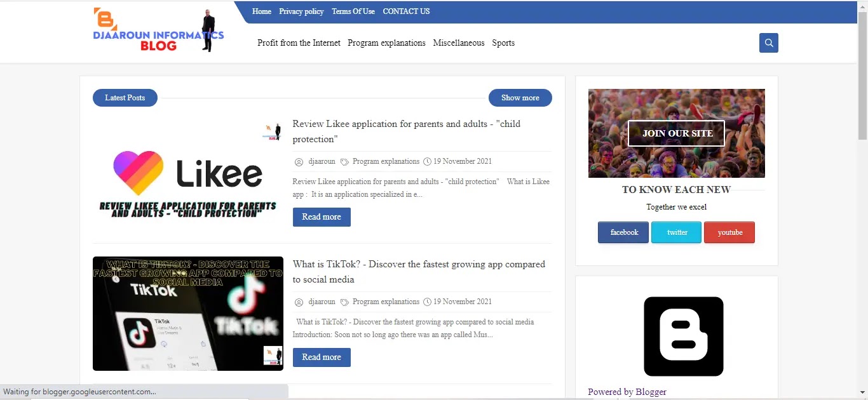The height and width of the screenshot is (400, 868).
Task: Open the youtube social button
Action: 729,232
